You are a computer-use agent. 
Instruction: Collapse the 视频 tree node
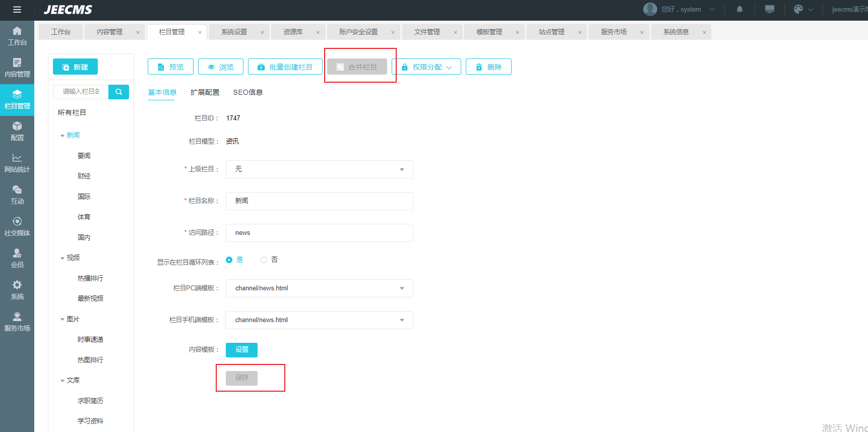pyautogui.click(x=63, y=258)
